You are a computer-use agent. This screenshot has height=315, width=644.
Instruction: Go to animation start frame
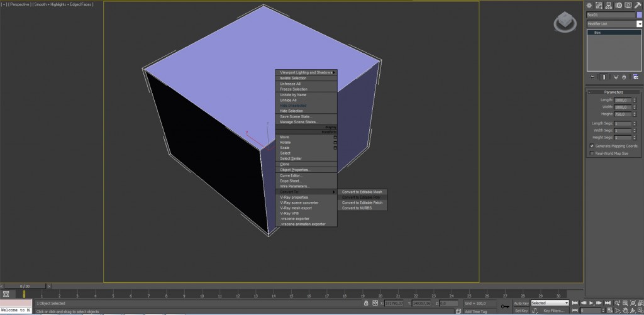(x=575, y=303)
